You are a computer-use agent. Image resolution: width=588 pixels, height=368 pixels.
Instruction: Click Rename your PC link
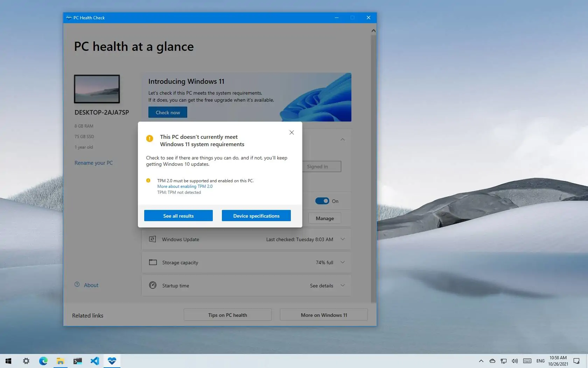pyautogui.click(x=93, y=163)
